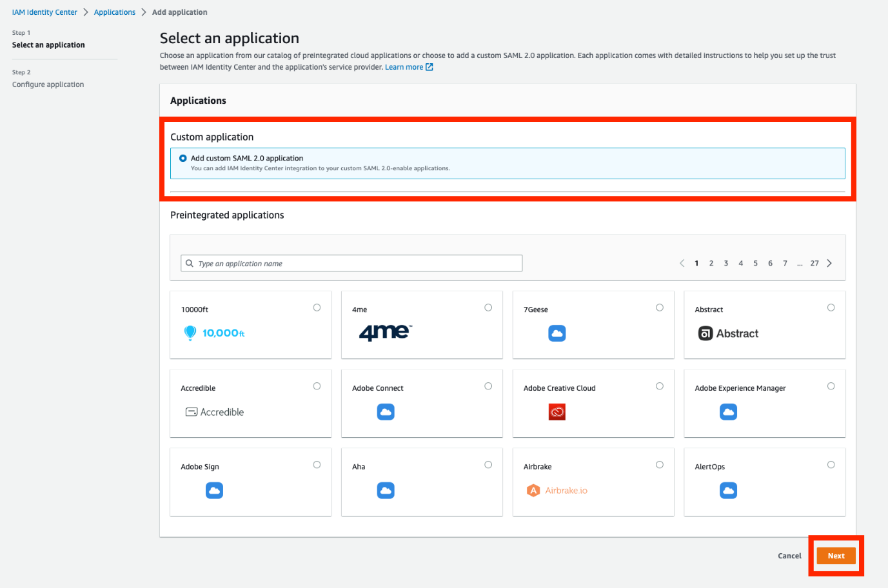Image resolution: width=888 pixels, height=588 pixels.
Task: Jump to page 27 of applications
Action: (814, 263)
